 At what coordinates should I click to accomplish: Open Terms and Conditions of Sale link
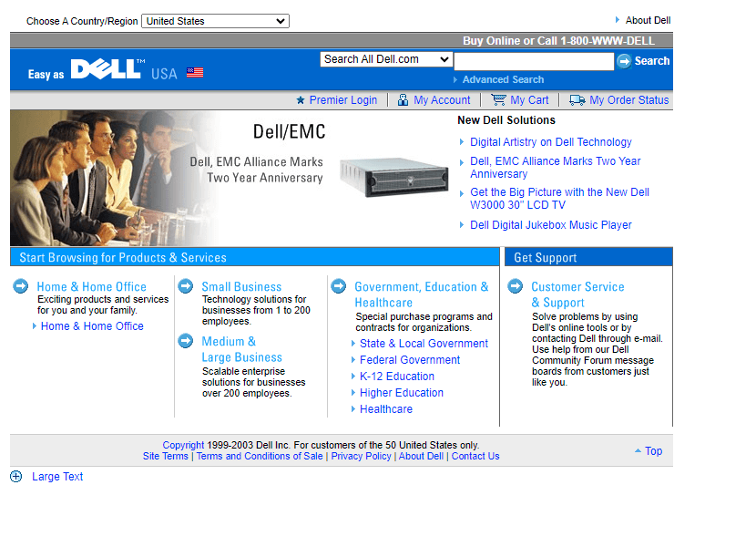(x=260, y=456)
